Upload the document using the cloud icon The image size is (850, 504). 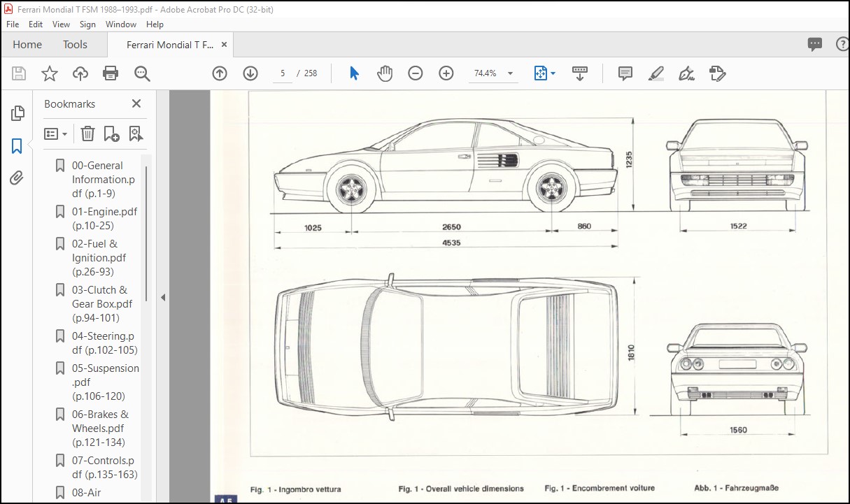click(x=80, y=73)
